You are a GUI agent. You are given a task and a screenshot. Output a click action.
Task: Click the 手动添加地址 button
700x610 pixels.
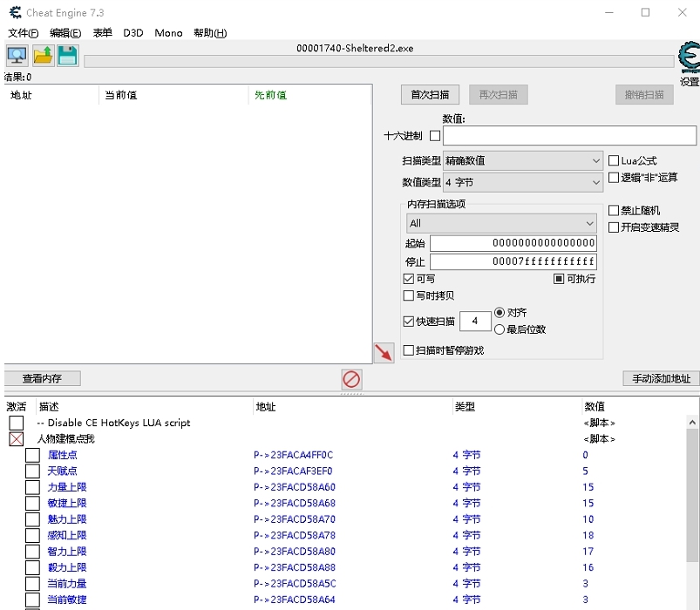click(x=660, y=377)
